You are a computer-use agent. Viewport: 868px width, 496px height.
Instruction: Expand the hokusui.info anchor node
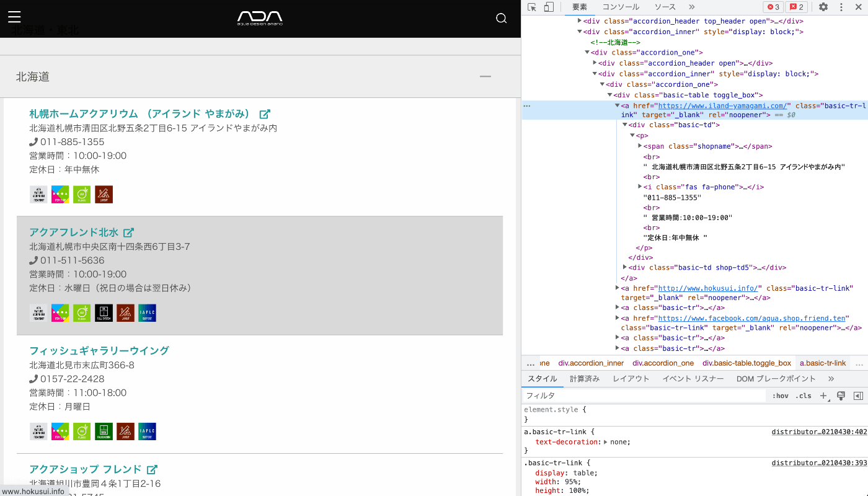pyautogui.click(x=617, y=288)
